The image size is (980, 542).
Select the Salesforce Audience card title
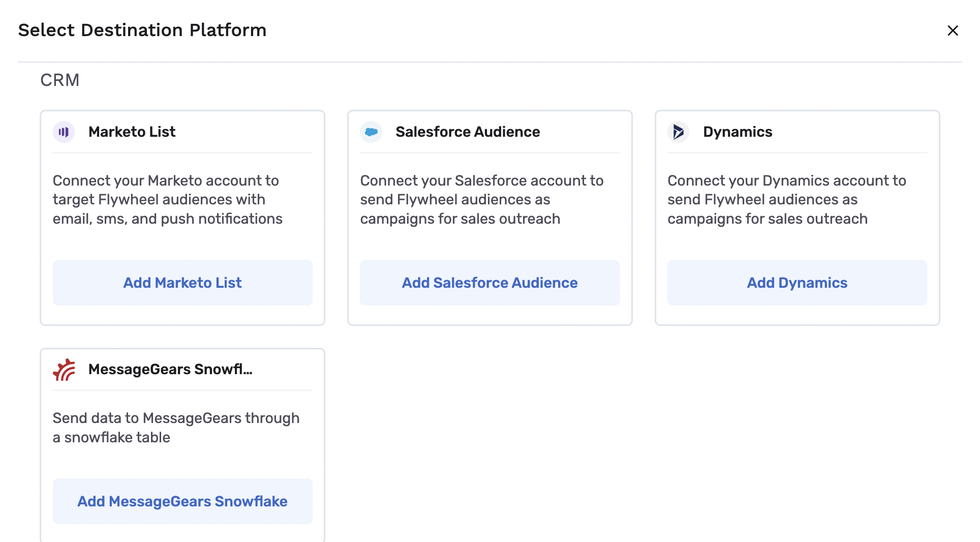(x=468, y=132)
